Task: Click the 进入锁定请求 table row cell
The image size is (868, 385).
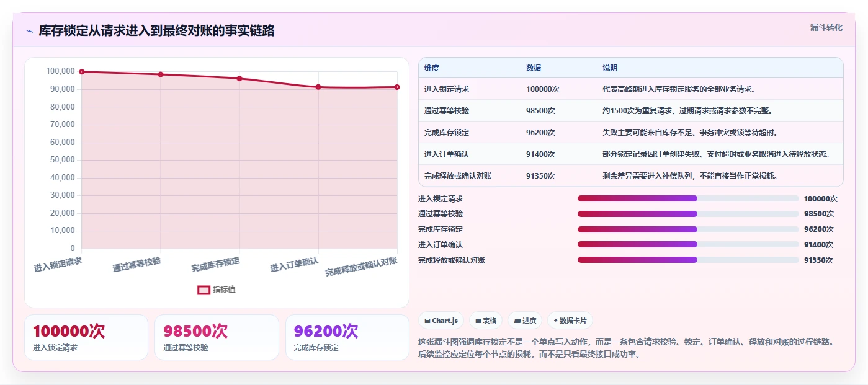Action: 470,89
